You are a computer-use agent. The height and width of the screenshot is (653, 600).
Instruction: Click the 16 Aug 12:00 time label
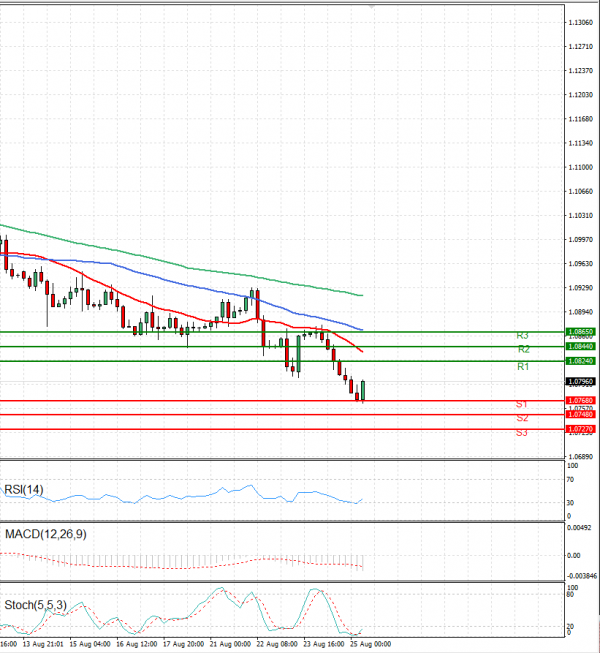[x=137, y=644]
